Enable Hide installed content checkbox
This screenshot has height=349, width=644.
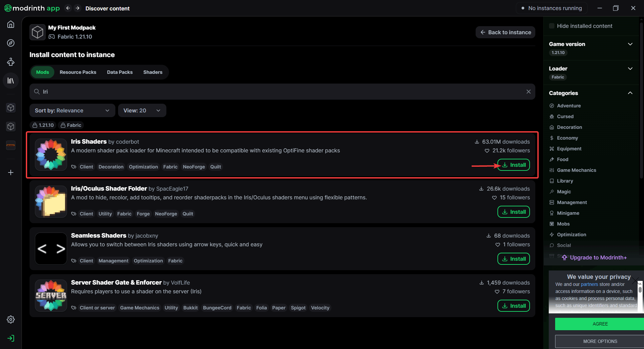coord(552,26)
